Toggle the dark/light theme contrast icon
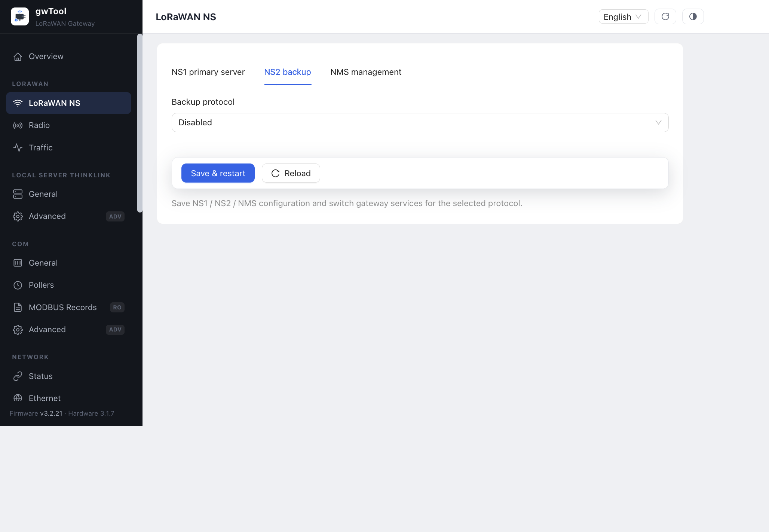 click(x=693, y=16)
